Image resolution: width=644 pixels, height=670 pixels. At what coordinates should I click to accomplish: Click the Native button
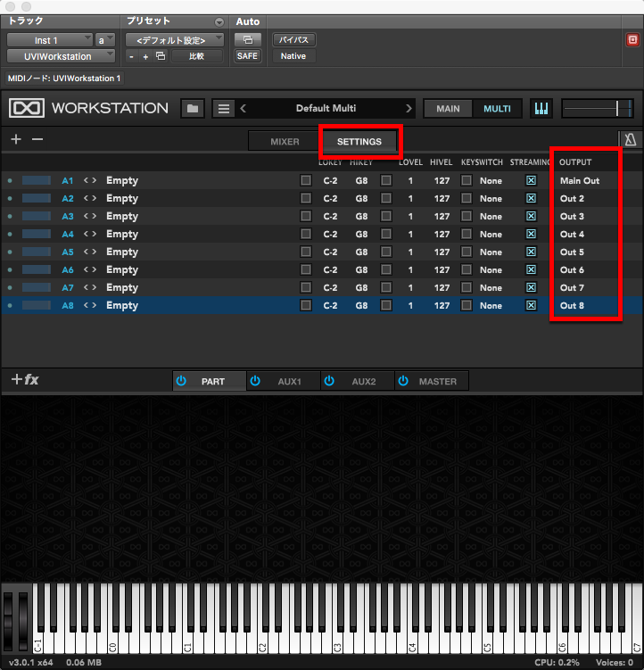click(293, 56)
